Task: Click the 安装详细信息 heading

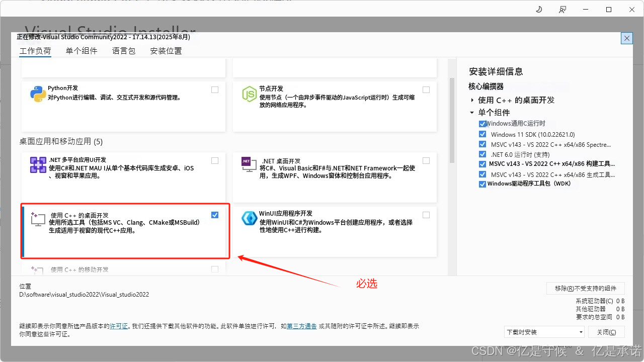Action: [496, 71]
